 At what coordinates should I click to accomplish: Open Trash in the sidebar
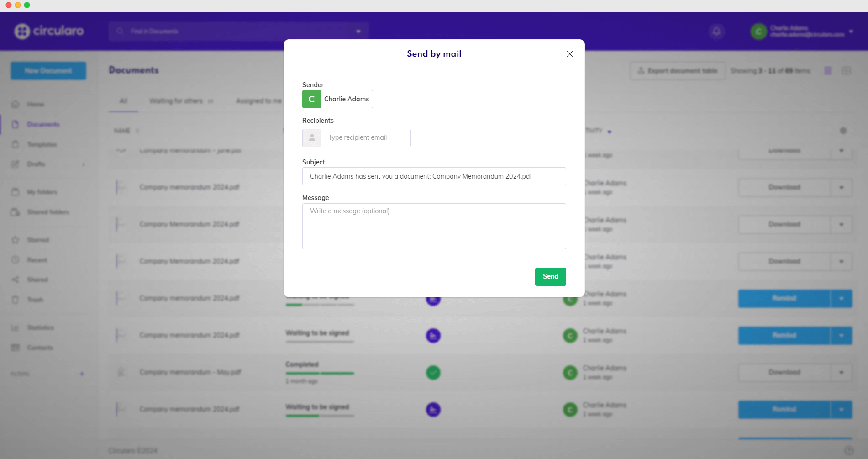35,300
